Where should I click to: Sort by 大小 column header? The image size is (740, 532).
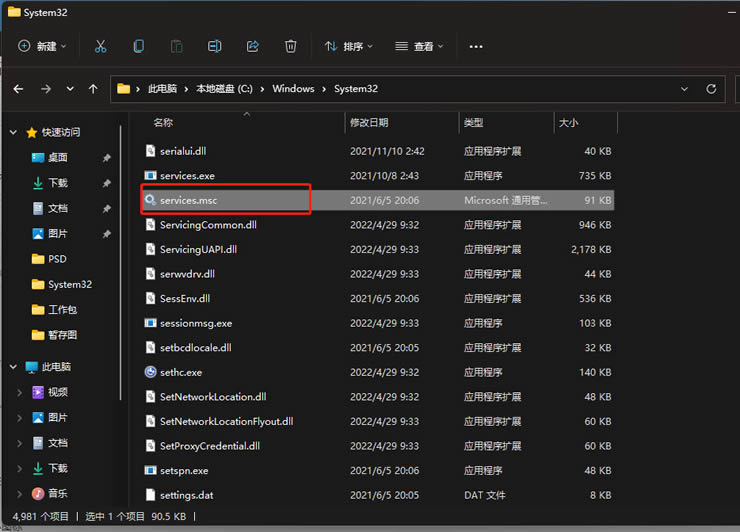point(568,123)
